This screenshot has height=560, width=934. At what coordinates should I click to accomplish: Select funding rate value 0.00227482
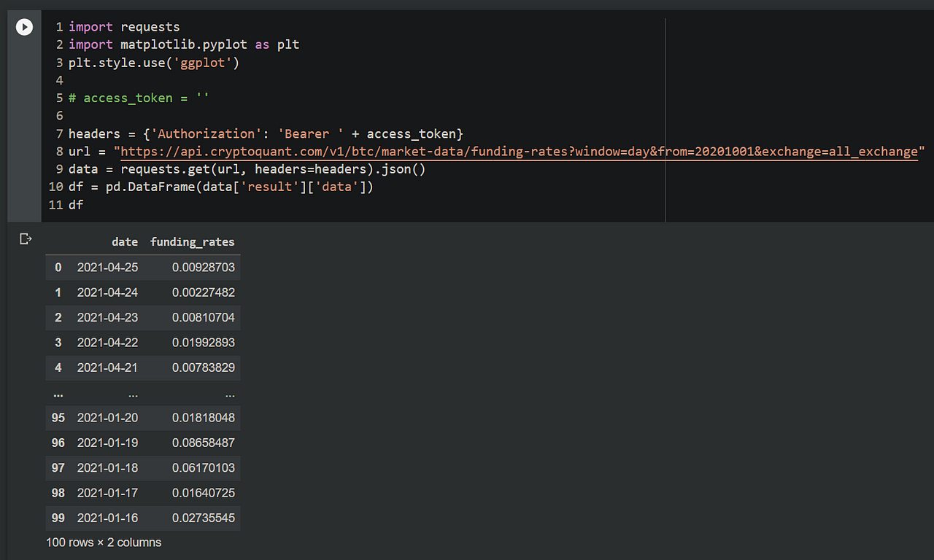coord(204,292)
